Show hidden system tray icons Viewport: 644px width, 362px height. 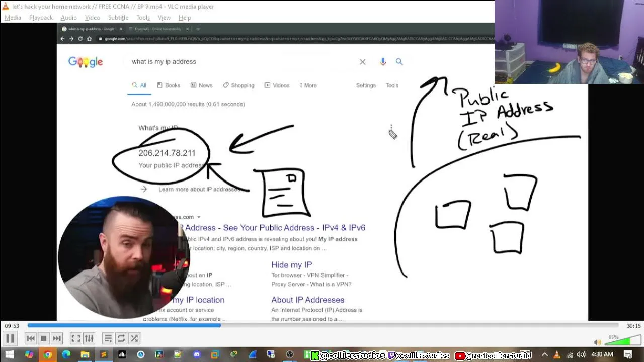click(x=545, y=355)
